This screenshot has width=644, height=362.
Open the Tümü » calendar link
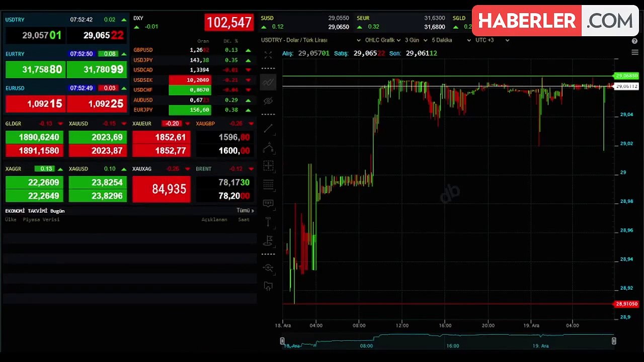[x=245, y=211]
